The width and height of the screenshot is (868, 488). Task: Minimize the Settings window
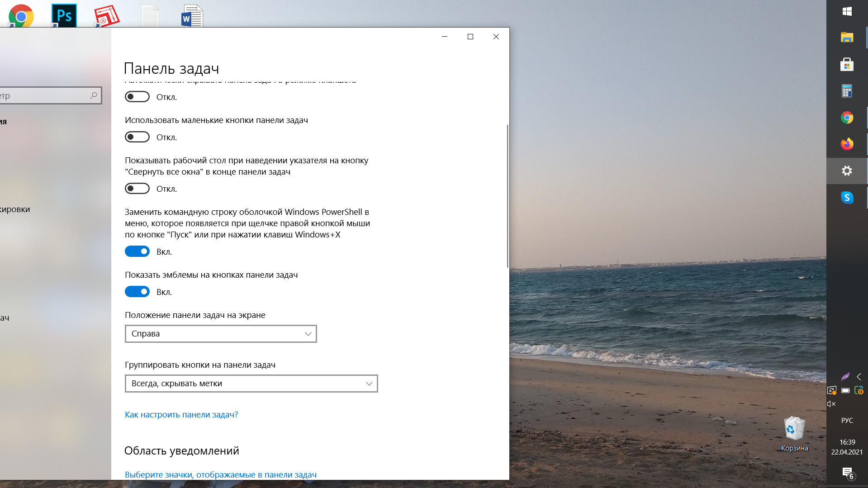click(445, 37)
